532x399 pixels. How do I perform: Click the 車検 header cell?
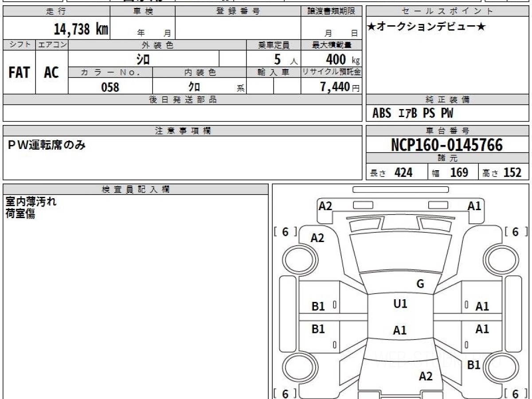pyautogui.click(x=143, y=12)
